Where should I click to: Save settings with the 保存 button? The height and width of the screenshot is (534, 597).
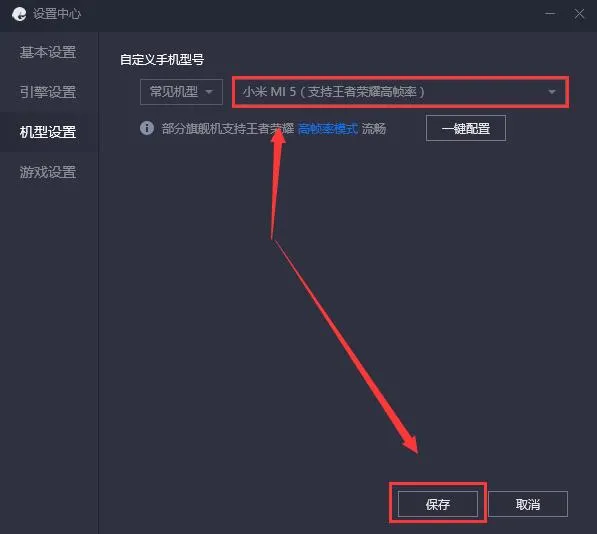pos(438,504)
